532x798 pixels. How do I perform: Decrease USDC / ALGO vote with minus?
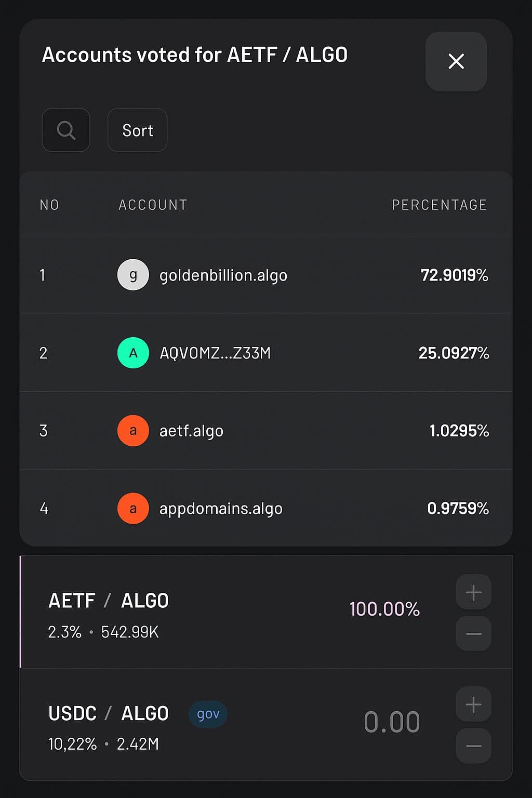tap(473, 746)
